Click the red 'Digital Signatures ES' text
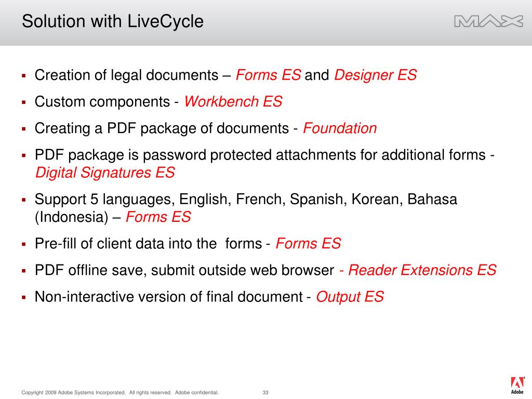The height and width of the screenshot is (399, 532). tap(105, 172)
